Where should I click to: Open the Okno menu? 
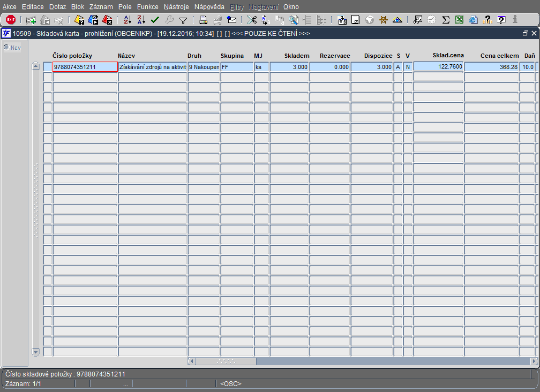pos(291,7)
